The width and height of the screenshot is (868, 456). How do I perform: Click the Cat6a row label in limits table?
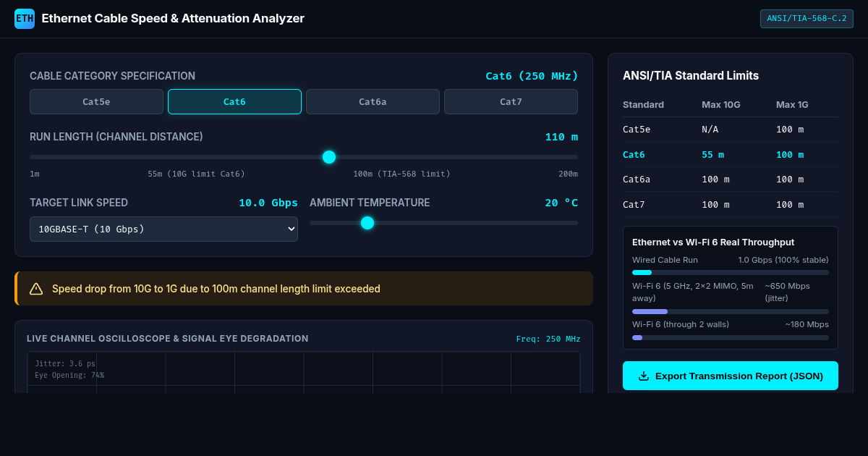[x=637, y=180]
